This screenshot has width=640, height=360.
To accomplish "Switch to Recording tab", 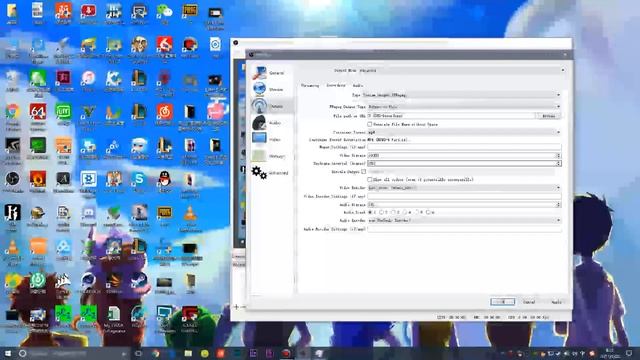I will 336,85.
